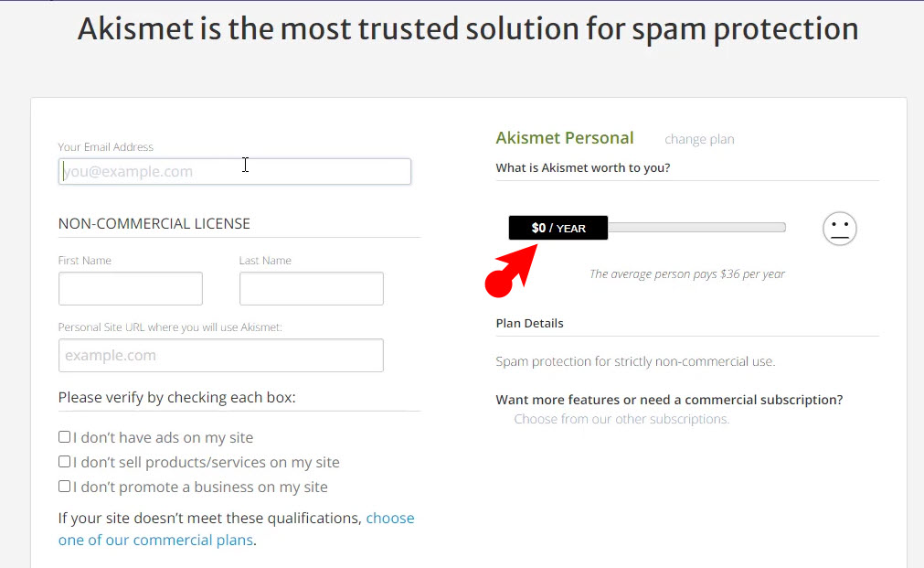Click the neutral face emoticon icon

[x=839, y=229]
